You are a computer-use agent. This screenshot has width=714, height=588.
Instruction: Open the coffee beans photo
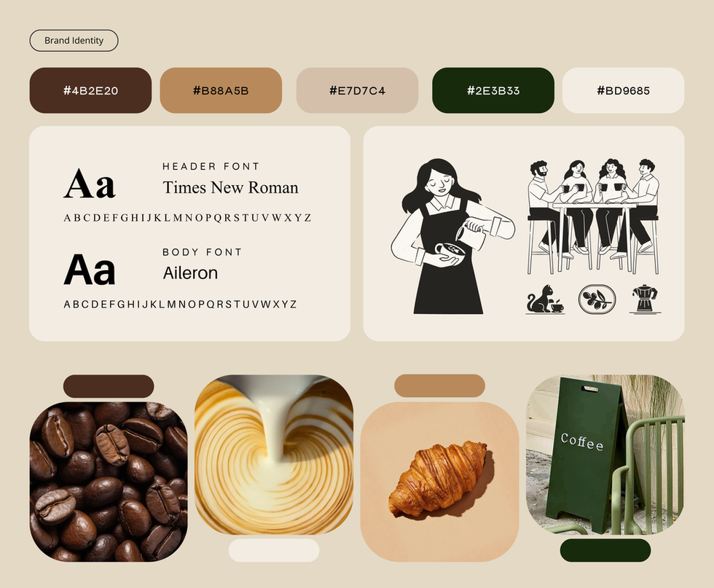click(x=109, y=482)
